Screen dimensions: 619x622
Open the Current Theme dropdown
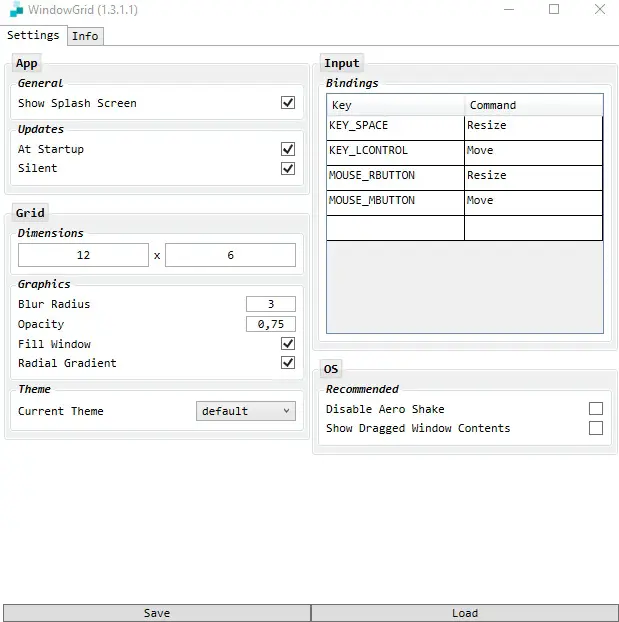(x=246, y=411)
